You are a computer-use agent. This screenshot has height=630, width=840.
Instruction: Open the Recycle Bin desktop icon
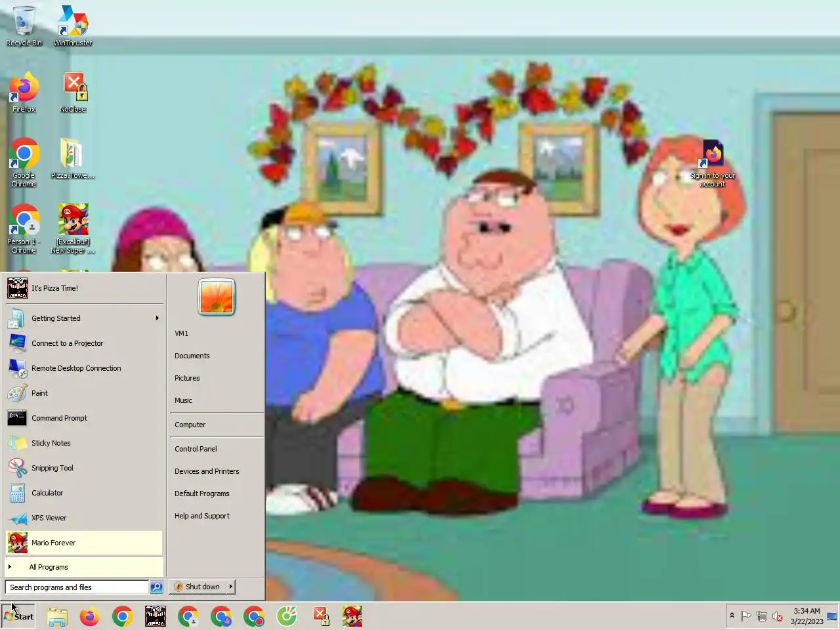point(24,26)
